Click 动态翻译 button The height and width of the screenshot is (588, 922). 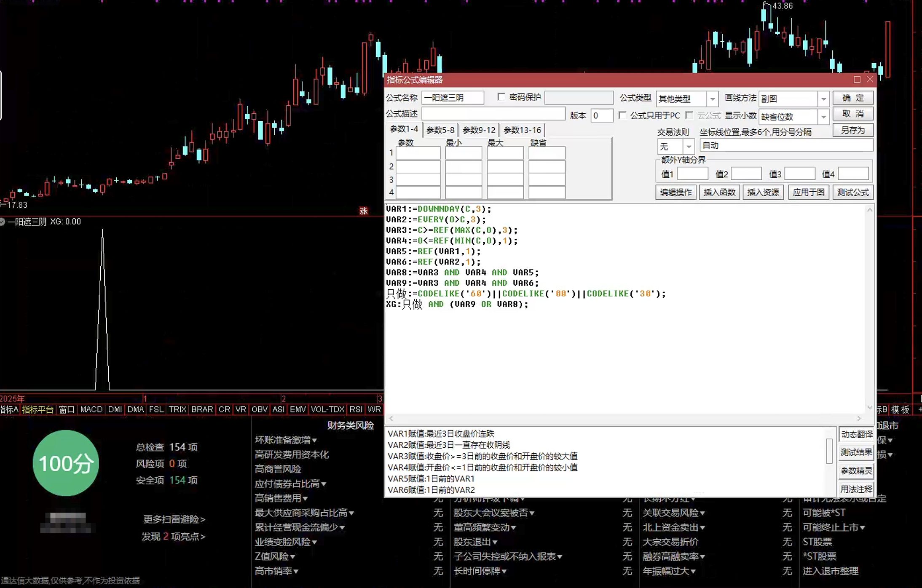[x=856, y=434]
